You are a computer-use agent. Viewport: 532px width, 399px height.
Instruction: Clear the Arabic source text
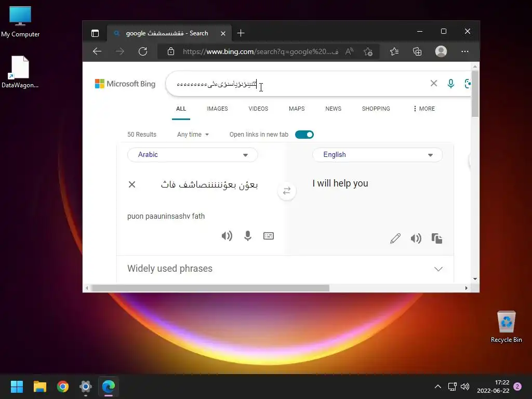[x=132, y=184]
